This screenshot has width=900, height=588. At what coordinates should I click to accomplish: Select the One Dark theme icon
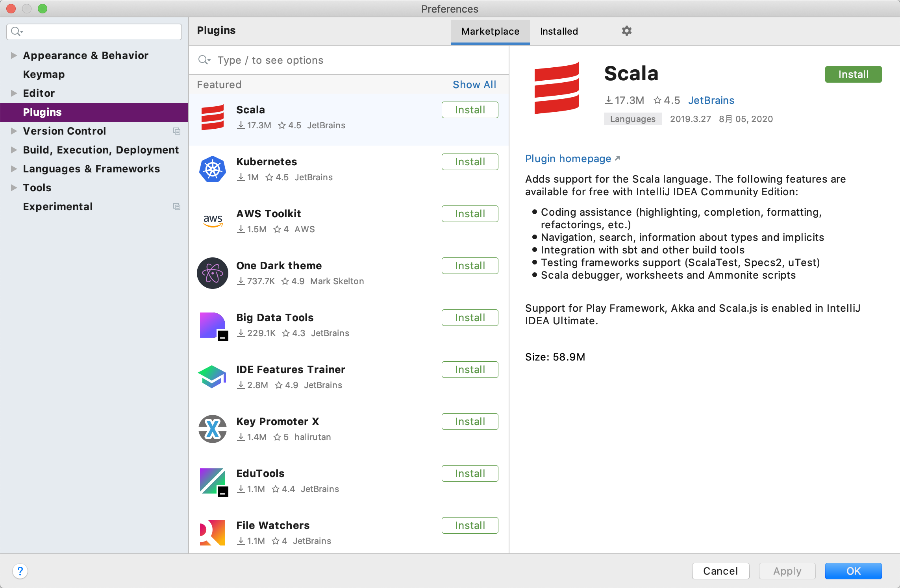212,273
